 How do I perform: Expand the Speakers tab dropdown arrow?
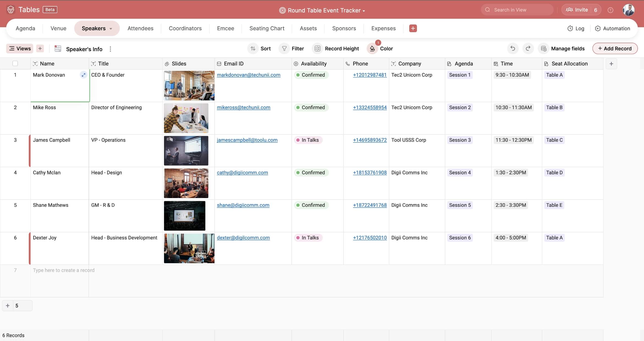point(111,29)
